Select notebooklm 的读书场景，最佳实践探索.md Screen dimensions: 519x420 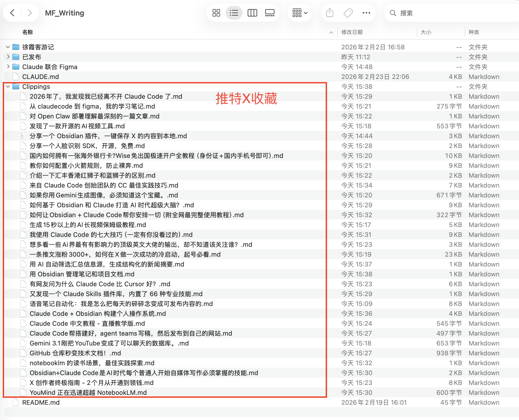coord(92,363)
